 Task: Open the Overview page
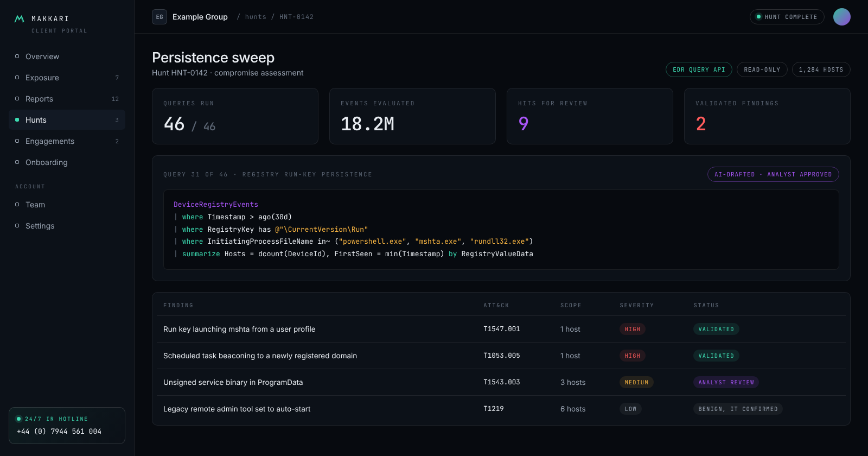tap(67, 56)
